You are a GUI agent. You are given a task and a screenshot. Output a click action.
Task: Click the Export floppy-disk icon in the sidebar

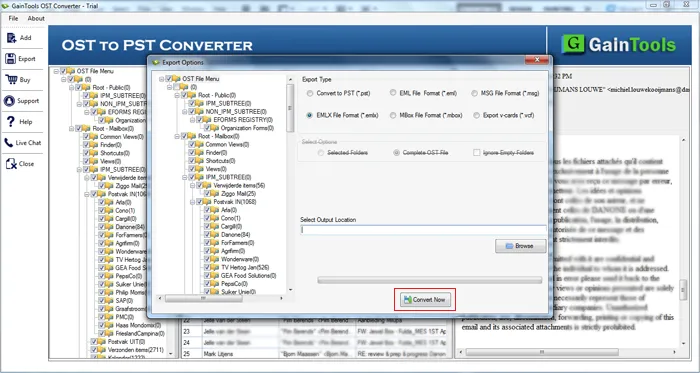[11, 59]
